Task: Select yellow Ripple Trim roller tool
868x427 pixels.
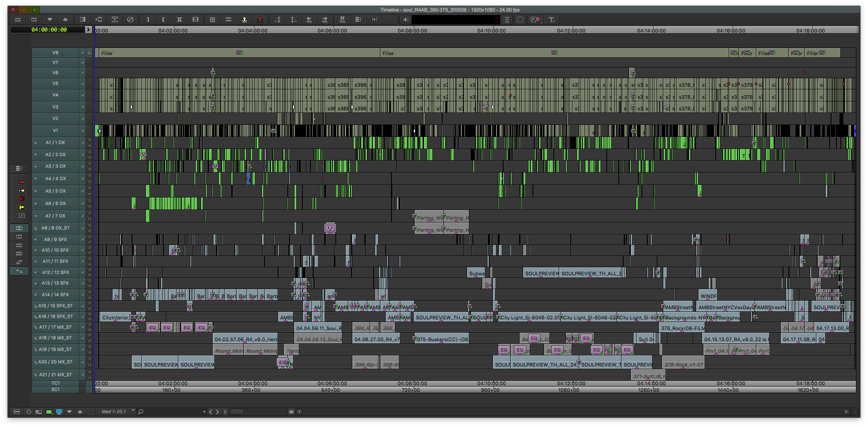Action: pos(21,207)
